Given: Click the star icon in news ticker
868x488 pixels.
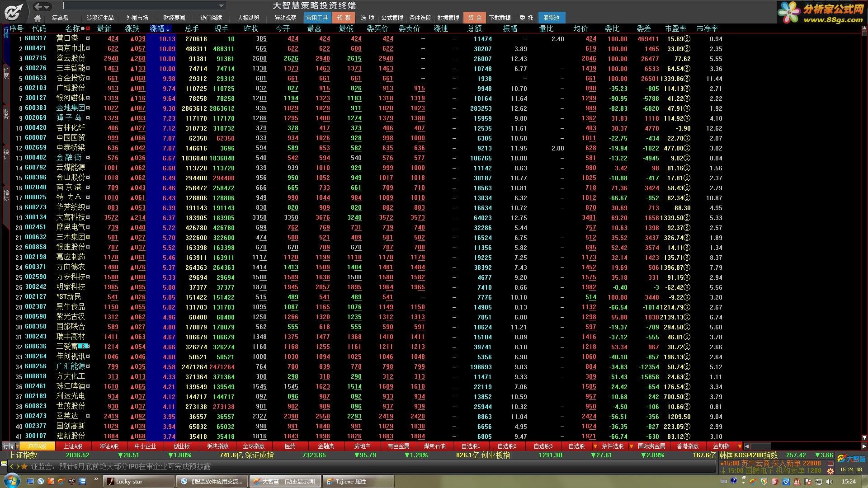Looking at the screenshot, I should (x=24, y=466).
